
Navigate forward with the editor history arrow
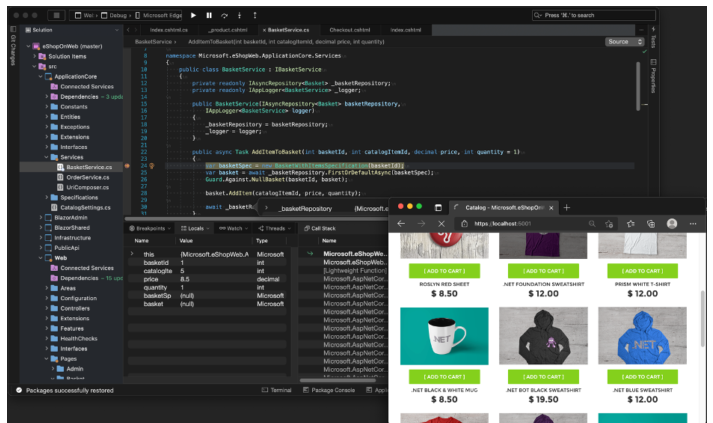[136, 30]
